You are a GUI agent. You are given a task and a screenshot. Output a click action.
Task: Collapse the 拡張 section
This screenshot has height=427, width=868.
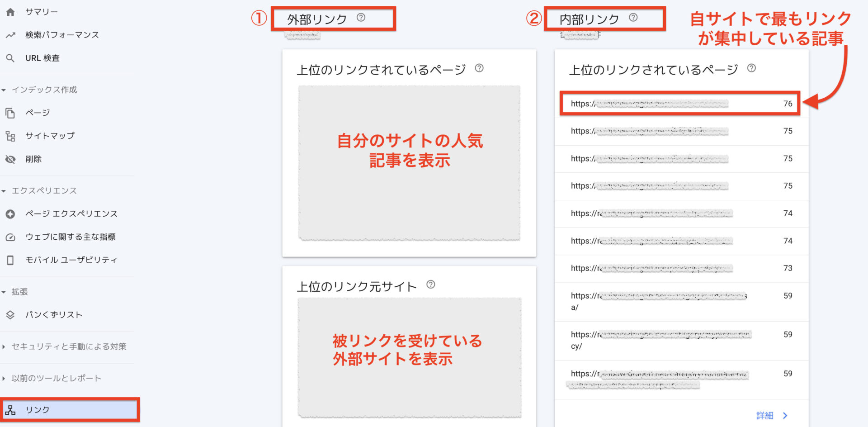click(4, 292)
